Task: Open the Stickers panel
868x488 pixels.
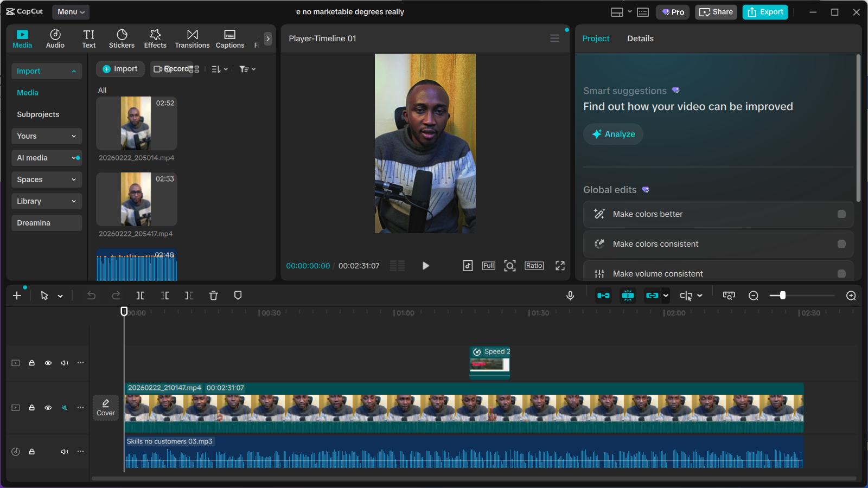Action: [122, 38]
